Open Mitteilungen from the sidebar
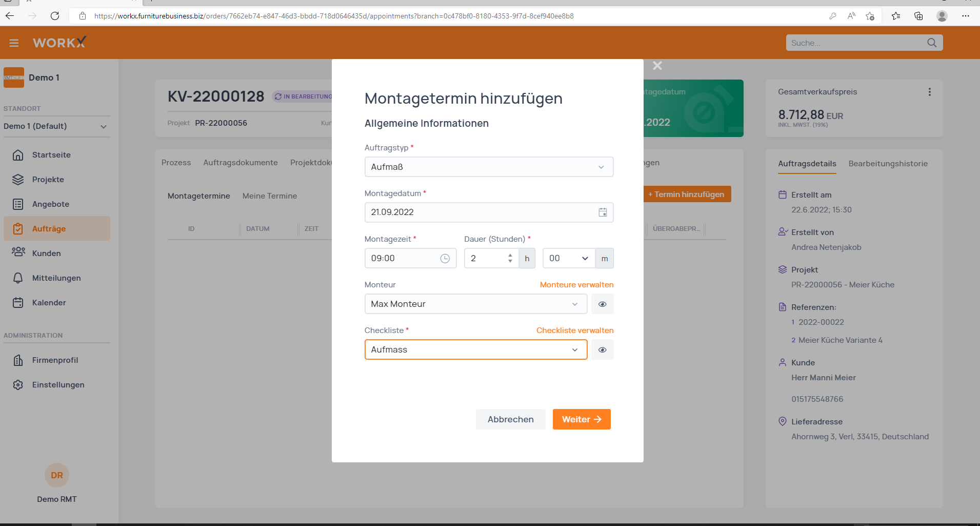This screenshot has width=980, height=526. click(x=56, y=278)
